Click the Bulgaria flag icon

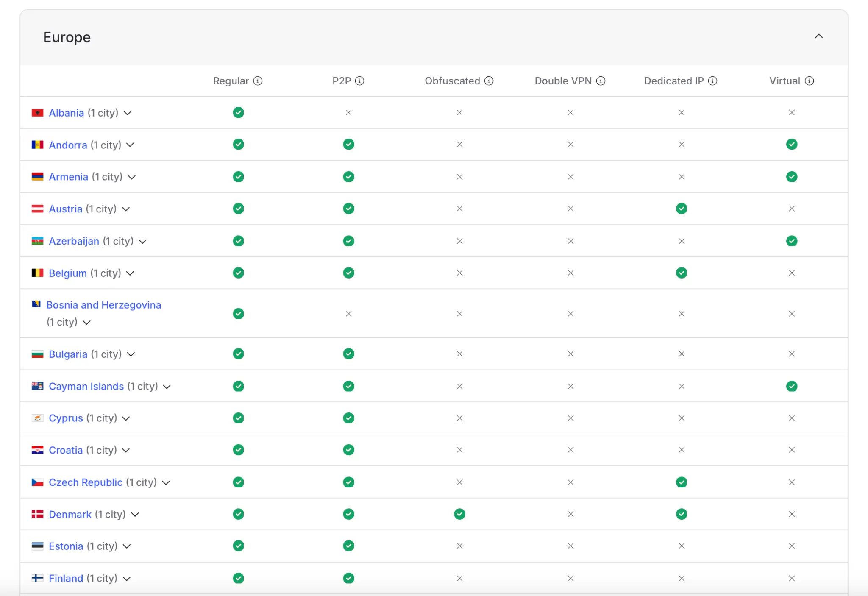(38, 354)
